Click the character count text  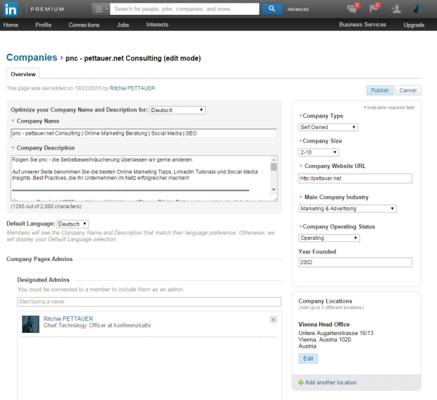(x=46, y=206)
